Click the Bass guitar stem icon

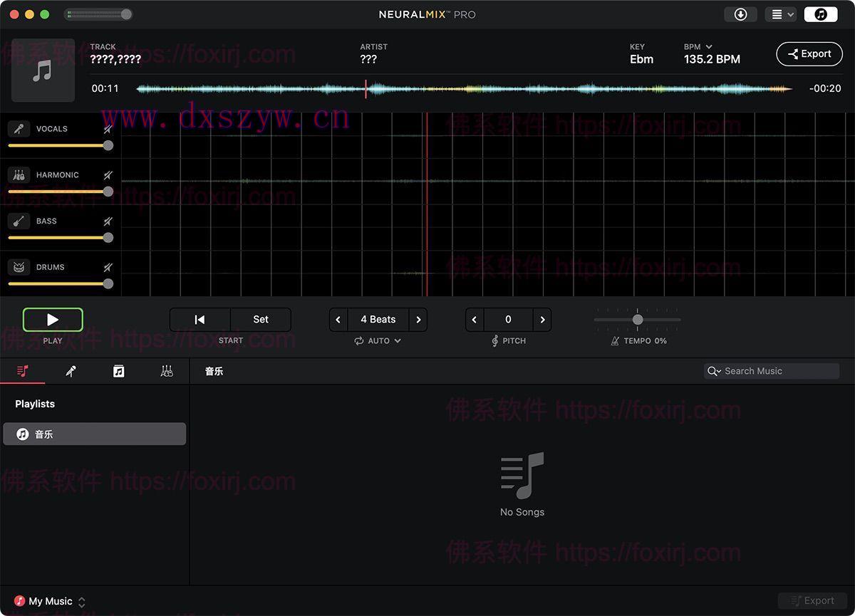[x=19, y=221]
